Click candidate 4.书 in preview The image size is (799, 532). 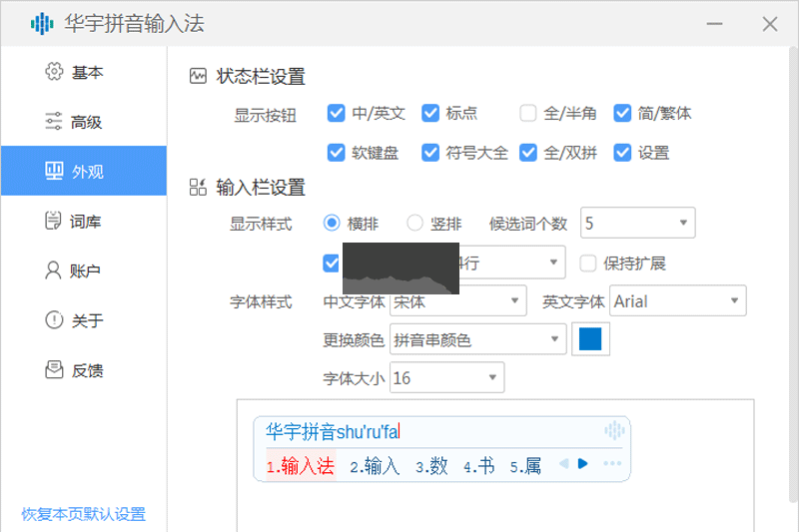tap(479, 466)
